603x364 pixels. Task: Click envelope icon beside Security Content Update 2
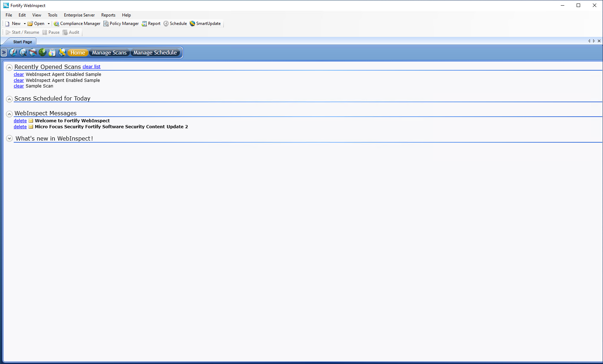pos(31,127)
